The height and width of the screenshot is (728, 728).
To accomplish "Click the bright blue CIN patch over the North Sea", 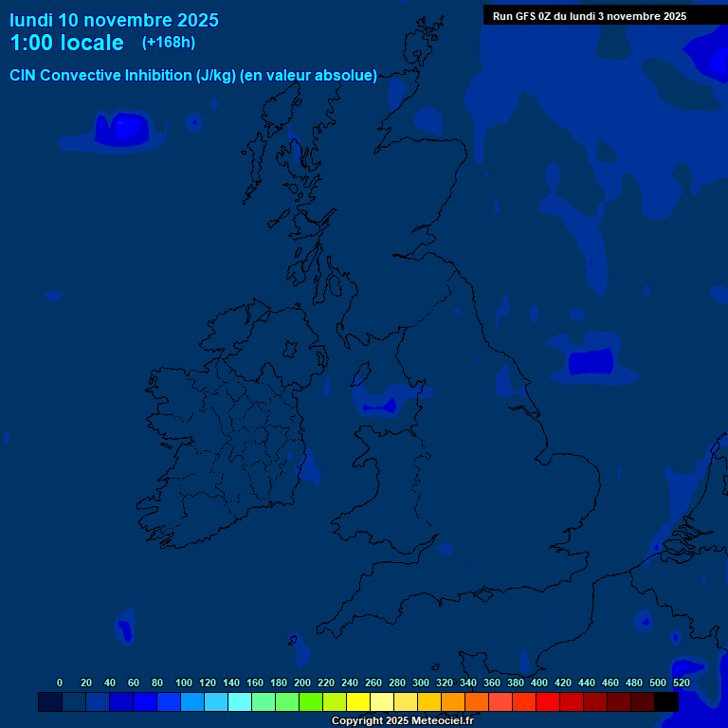I will [x=591, y=362].
